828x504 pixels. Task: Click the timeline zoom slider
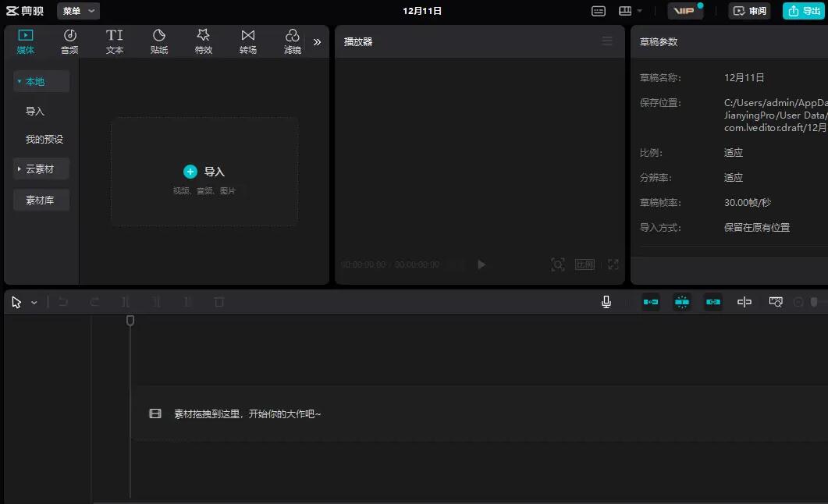[x=816, y=302]
